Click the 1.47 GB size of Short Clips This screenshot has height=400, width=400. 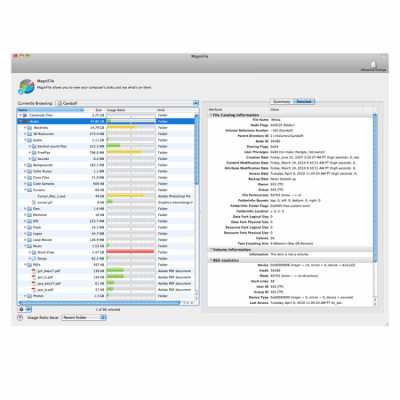(x=98, y=252)
